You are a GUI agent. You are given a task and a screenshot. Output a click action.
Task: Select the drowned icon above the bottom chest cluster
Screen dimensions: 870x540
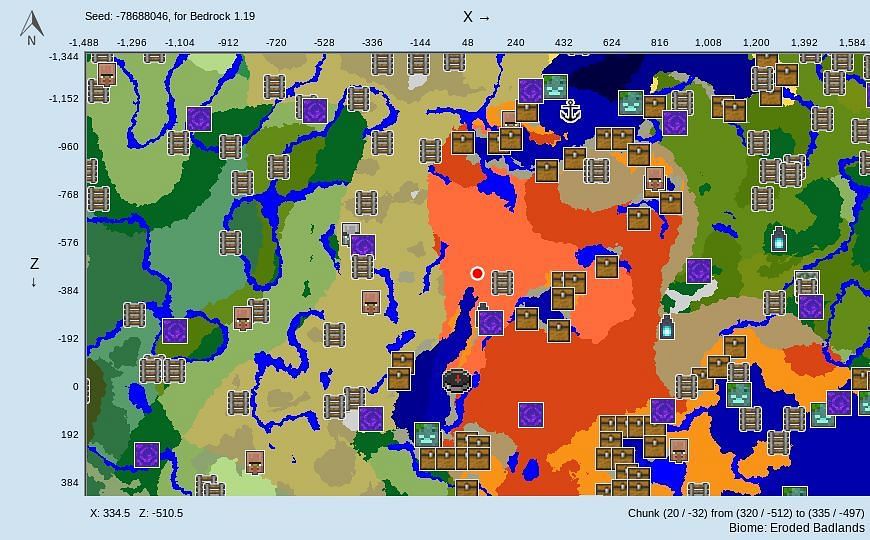click(x=427, y=435)
